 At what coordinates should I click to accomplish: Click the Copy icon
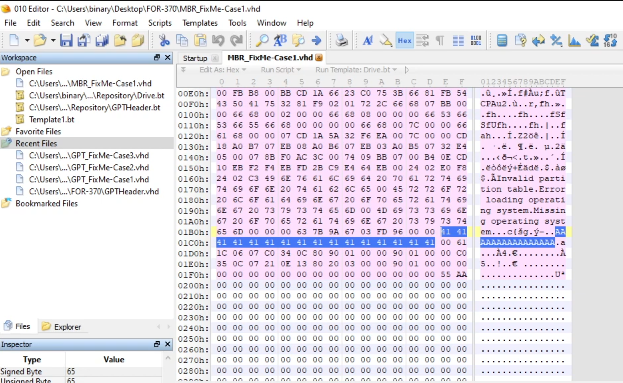pyautogui.click(x=182, y=40)
